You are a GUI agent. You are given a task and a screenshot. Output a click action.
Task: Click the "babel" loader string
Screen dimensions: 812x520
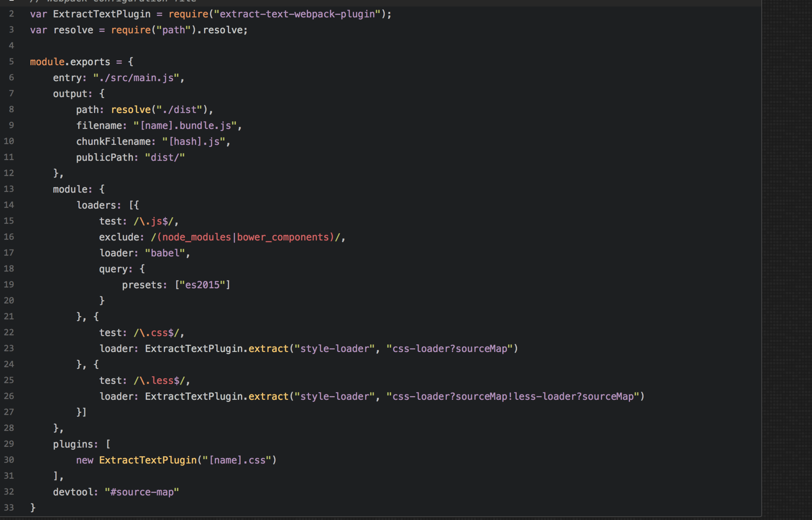(165, 253)
